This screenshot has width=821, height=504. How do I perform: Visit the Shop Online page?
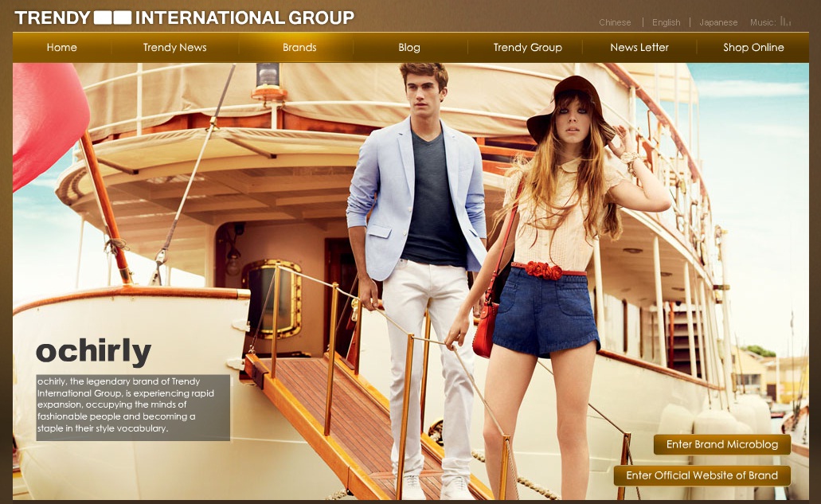coord(753,47)
